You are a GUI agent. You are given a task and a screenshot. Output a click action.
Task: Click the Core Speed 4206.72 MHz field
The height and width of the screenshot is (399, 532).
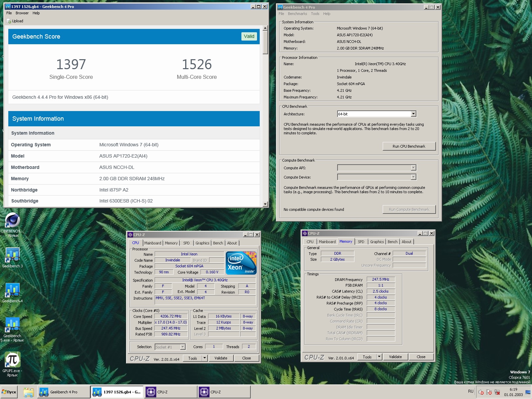[171, 316]
